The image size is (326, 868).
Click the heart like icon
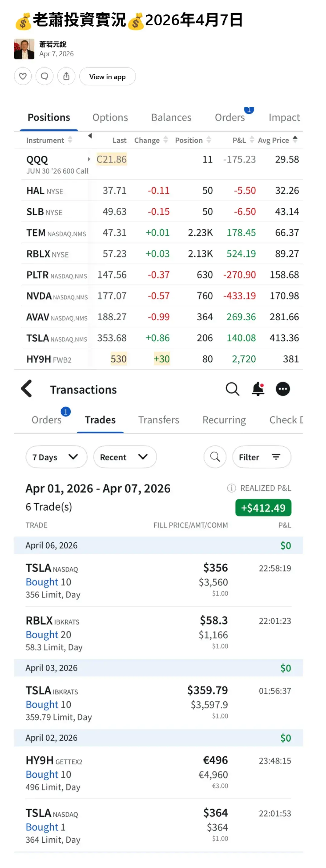pyautogui.click(x=23, y=76)
